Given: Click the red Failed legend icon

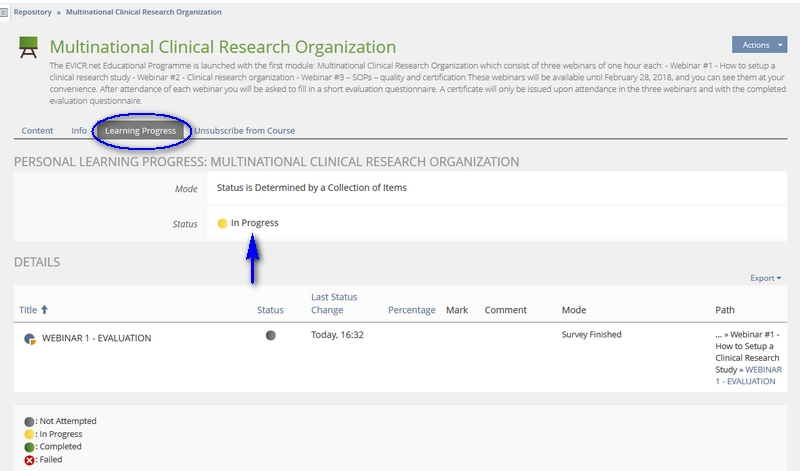Looking at the screenshot, I should [29, 460].
